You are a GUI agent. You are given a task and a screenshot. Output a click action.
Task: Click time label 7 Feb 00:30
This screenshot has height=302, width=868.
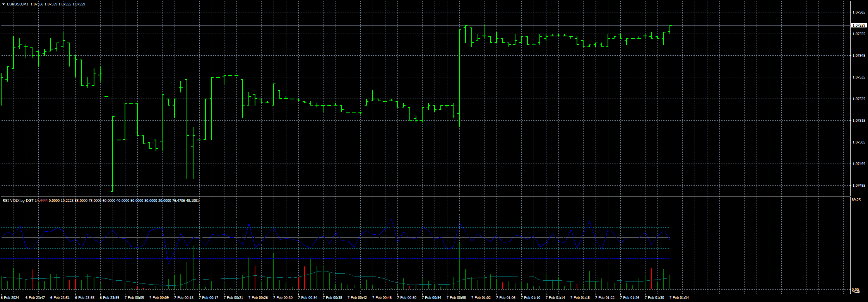tap(283, 298)
